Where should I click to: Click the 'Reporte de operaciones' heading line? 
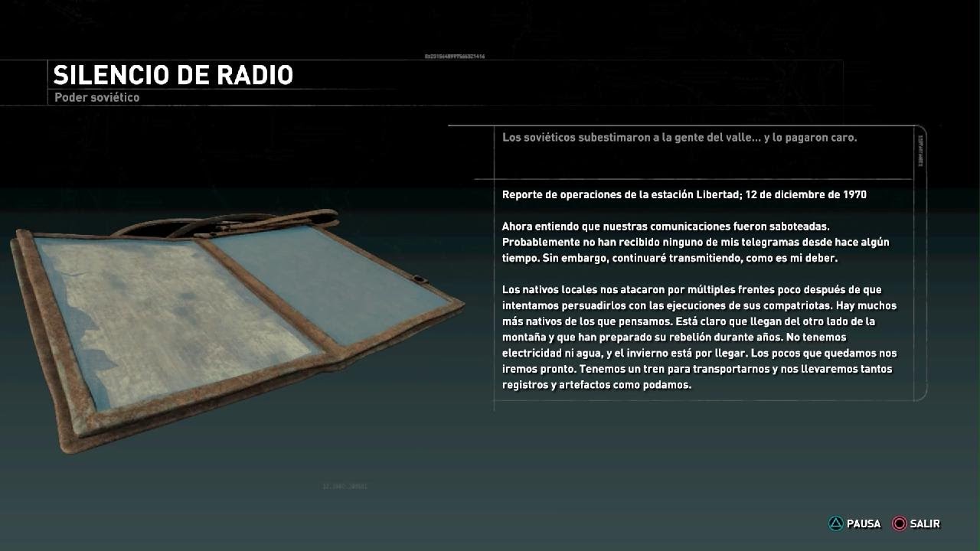(684, 194)
